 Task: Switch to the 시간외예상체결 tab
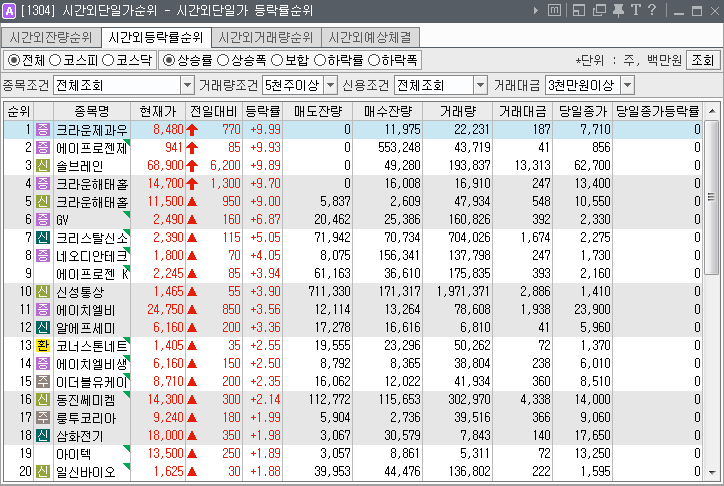[370, 37]
